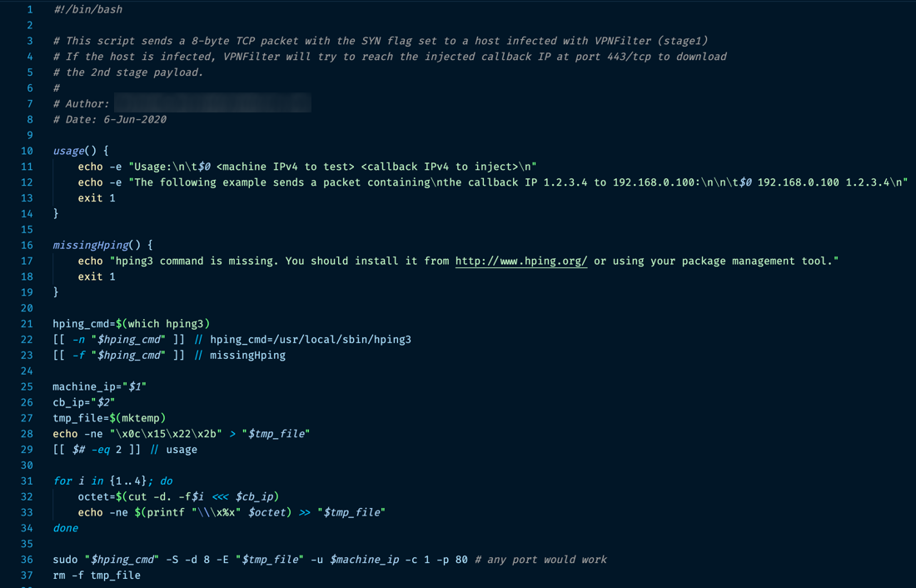Click line number 1 in the gutter
Viewport: 916px width, 588px height.
coord(30,9)
